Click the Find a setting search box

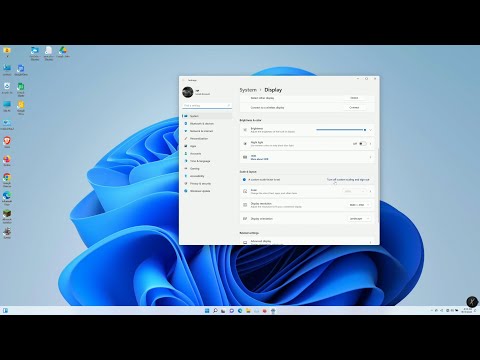pos(207,105)
